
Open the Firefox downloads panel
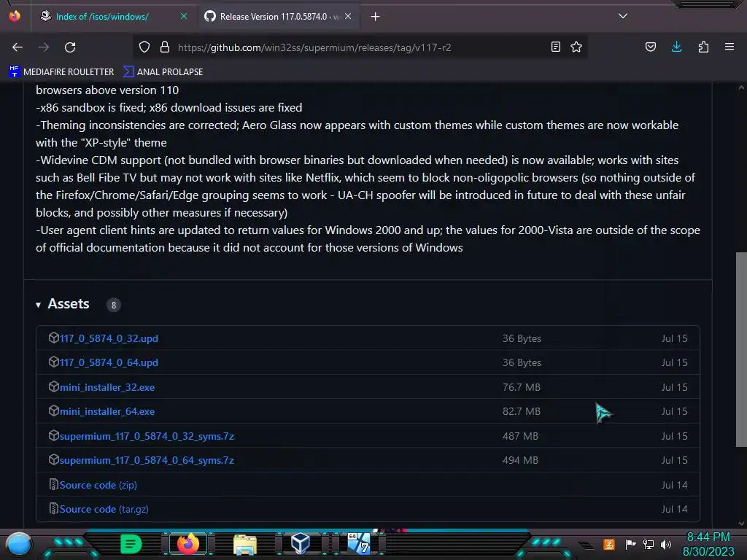[x=676, y=47]
